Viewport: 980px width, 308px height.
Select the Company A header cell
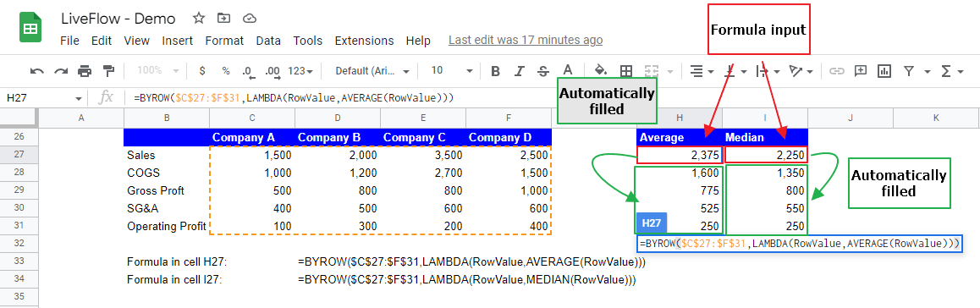(x=252, y=137)
